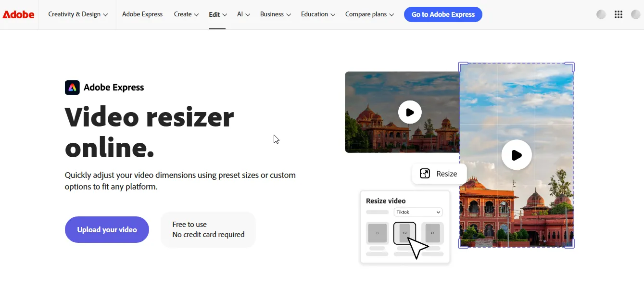Select the highlighted 9:16 ratio thumbnail

pyautogui.click(x=404, y=233)
